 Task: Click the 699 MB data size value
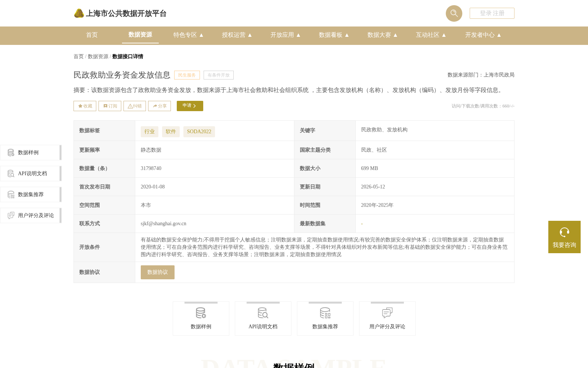pyautogui.click(x=369, y=169)
